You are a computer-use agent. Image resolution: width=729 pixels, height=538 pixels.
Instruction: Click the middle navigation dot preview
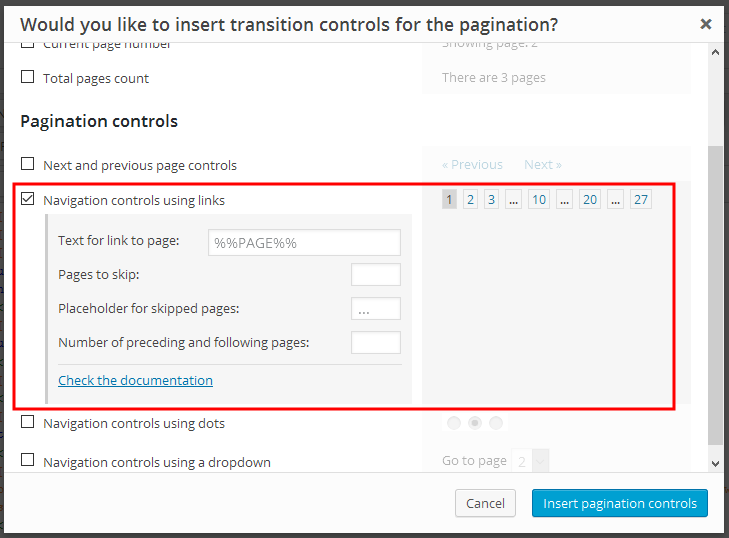[475, 423]
